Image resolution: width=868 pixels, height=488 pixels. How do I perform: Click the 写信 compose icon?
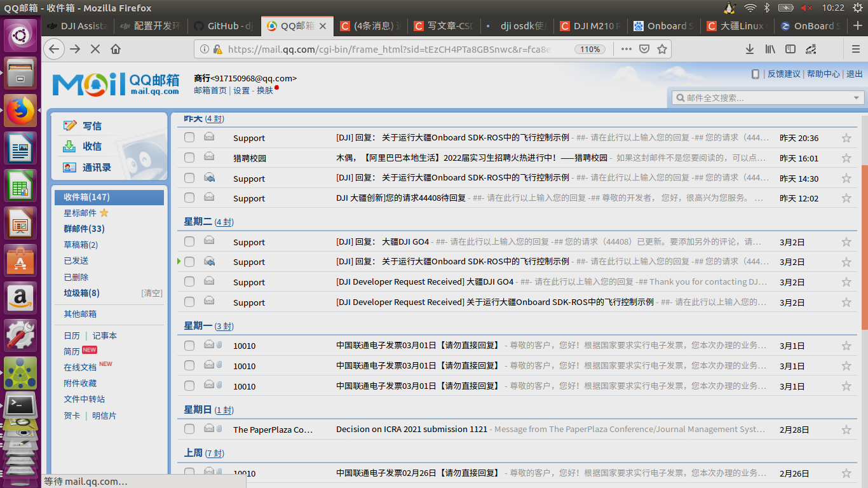tap(70, 126)
